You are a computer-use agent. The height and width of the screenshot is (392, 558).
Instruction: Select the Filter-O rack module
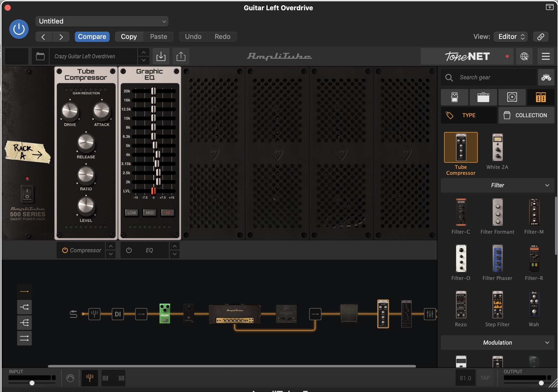tap(461, 258)
